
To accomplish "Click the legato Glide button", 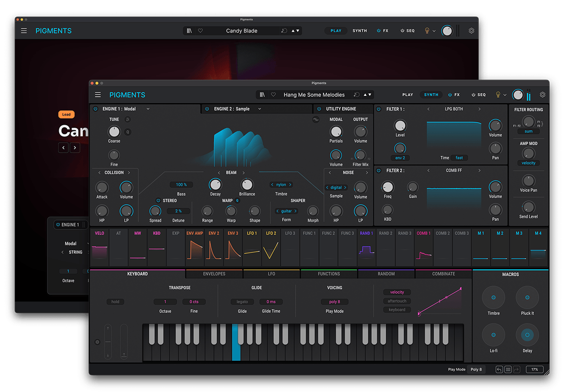I will point(242,302).
